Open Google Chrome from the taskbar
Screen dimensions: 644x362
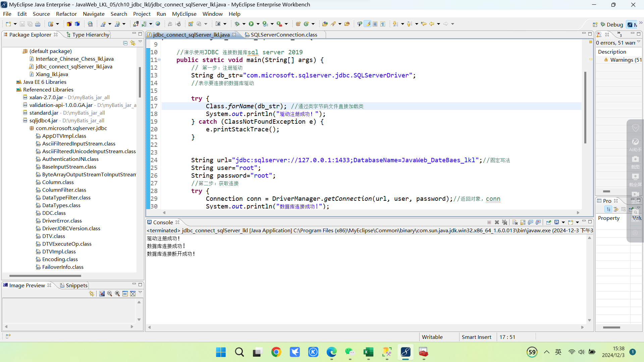click(276, 352)
